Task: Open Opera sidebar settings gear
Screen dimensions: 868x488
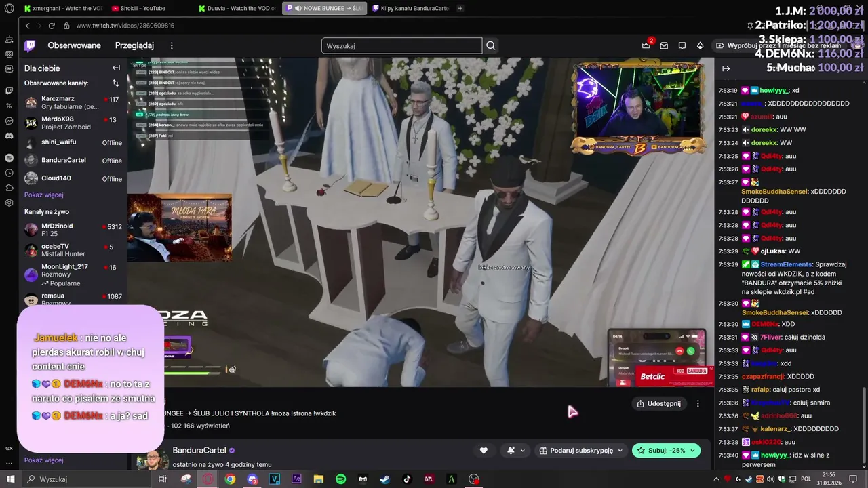Action: pyautogui.click(x=9, y=202)
